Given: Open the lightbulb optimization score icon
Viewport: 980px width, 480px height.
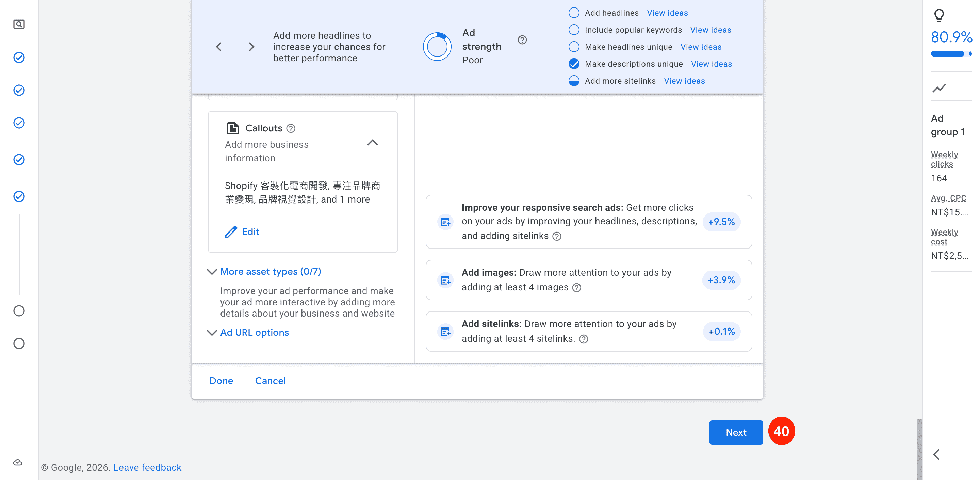Looking at the screenshot, I should pos(939,16).
